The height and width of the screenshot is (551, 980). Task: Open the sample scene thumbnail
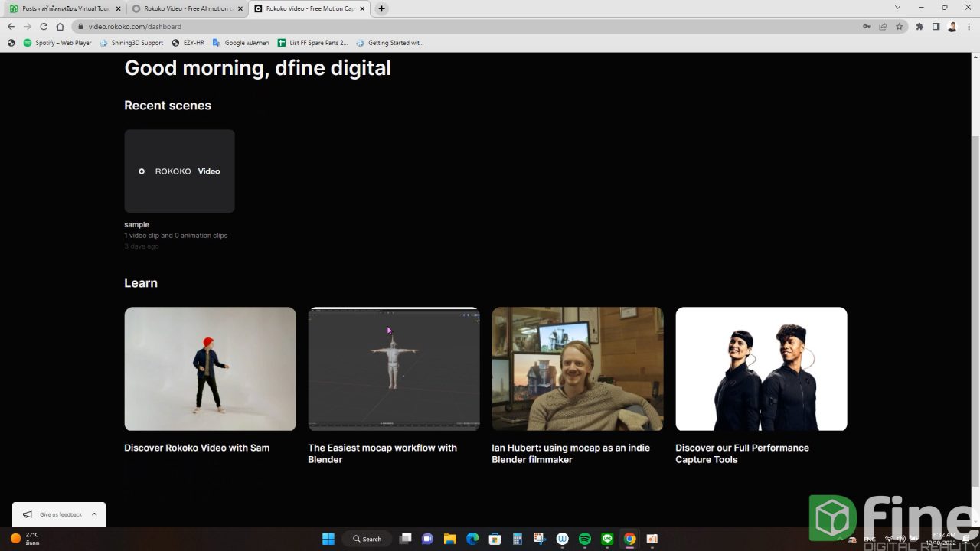[179, 171]
